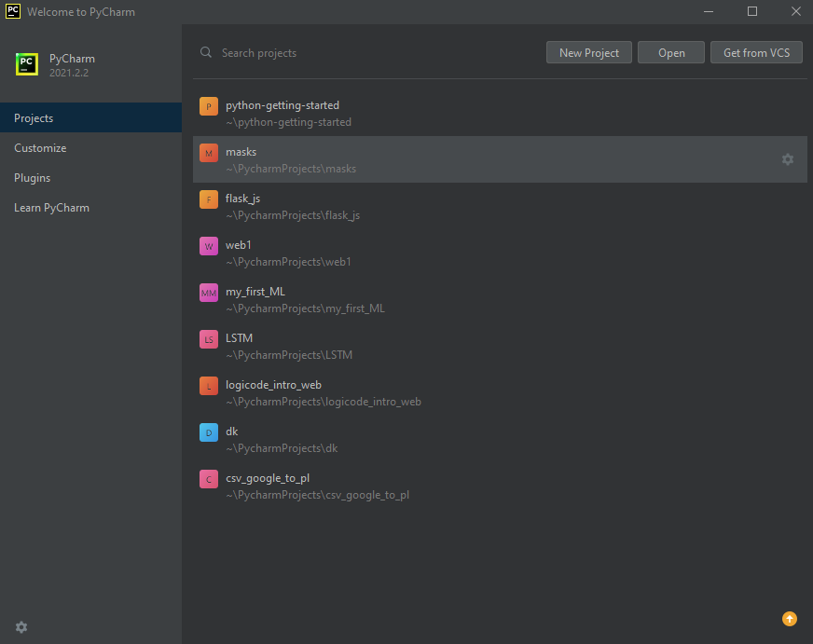Open the gear menu for masks project
Viewport: 813px width, 644px height.
tap(788, 159)
